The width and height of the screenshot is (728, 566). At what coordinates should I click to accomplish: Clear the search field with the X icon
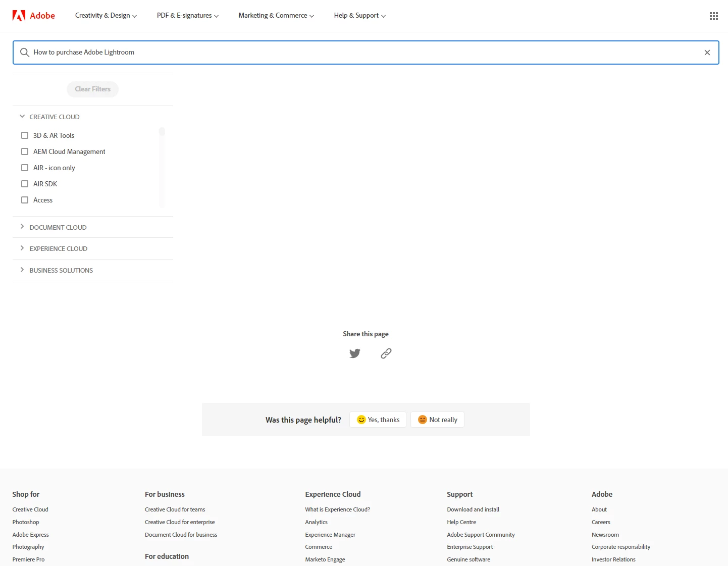point(707,53)
